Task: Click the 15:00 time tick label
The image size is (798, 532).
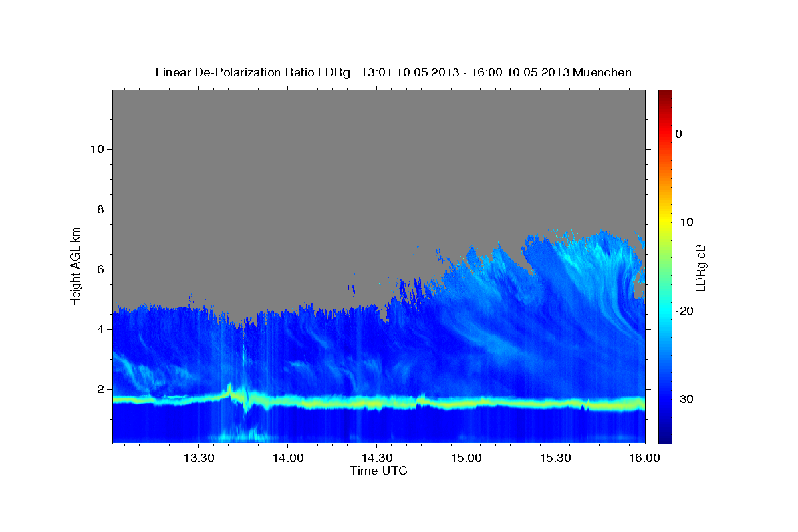Action: 465,458
